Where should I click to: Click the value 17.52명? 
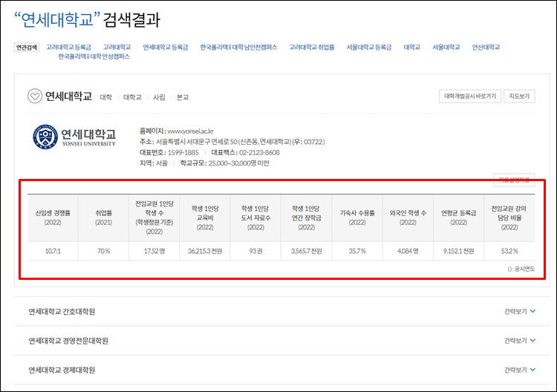pyautogui.click(x=154, y=251)
